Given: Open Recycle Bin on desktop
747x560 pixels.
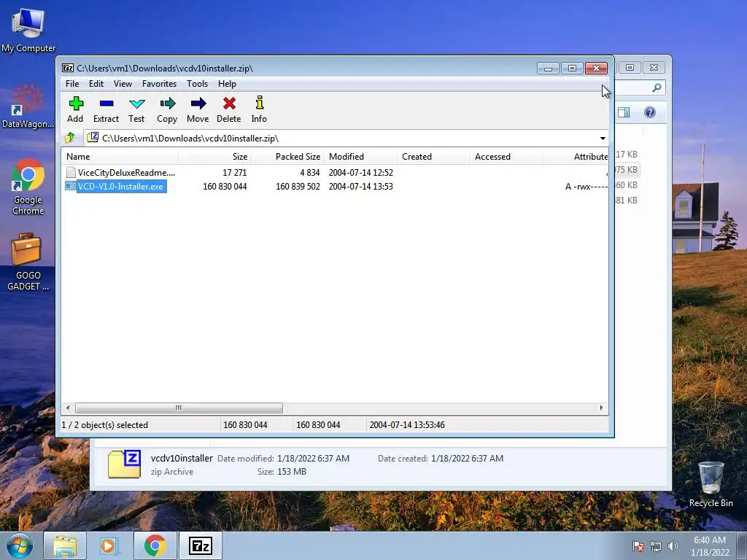Looking at the screenshot, I should pyautogui.click(x=711, y=484).
